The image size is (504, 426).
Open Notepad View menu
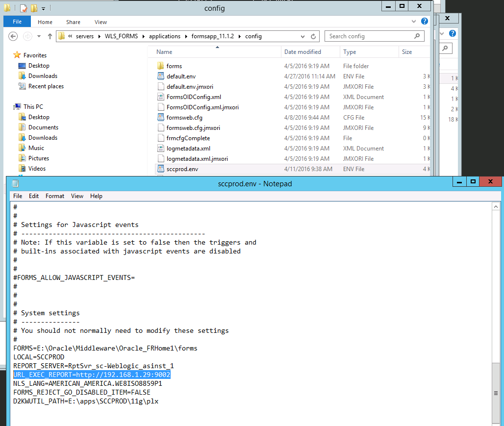tap(77, 196)
